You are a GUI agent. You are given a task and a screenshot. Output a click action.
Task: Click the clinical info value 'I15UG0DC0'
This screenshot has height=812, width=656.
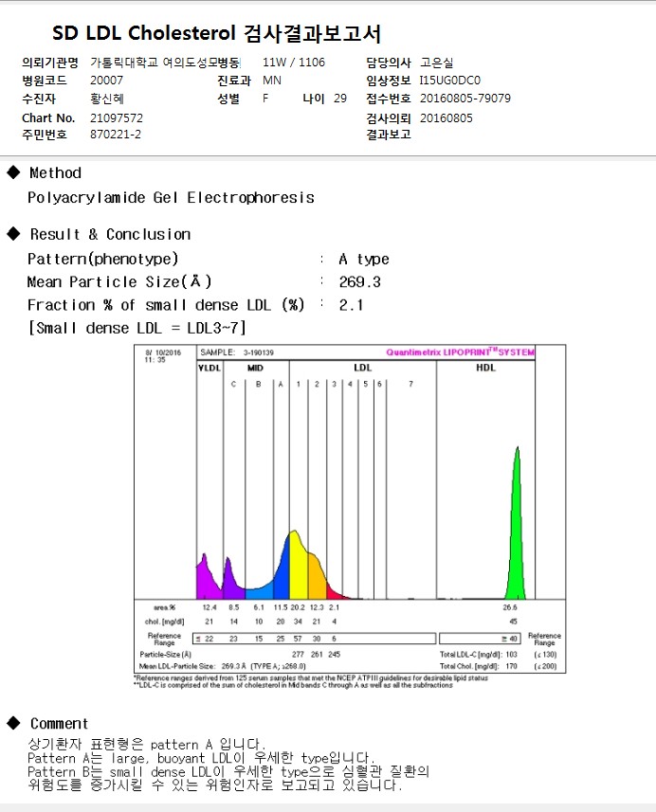[449, 81]
